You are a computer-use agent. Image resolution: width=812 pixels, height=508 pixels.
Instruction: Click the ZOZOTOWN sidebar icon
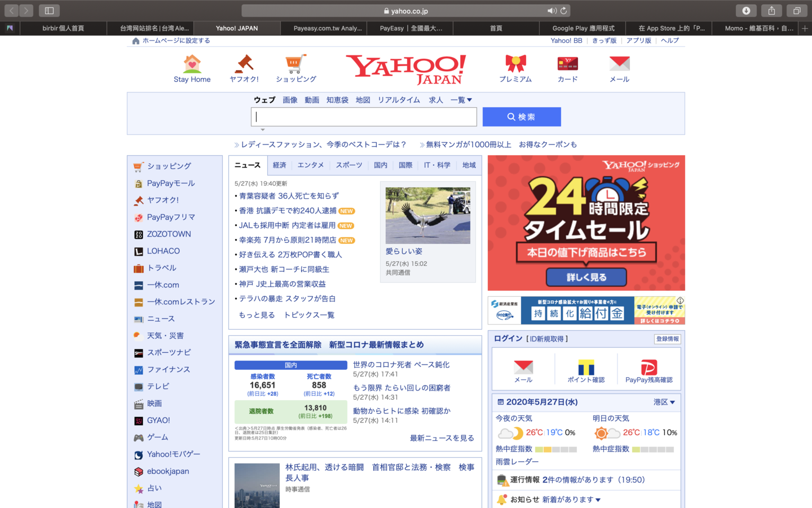point(139,234)
